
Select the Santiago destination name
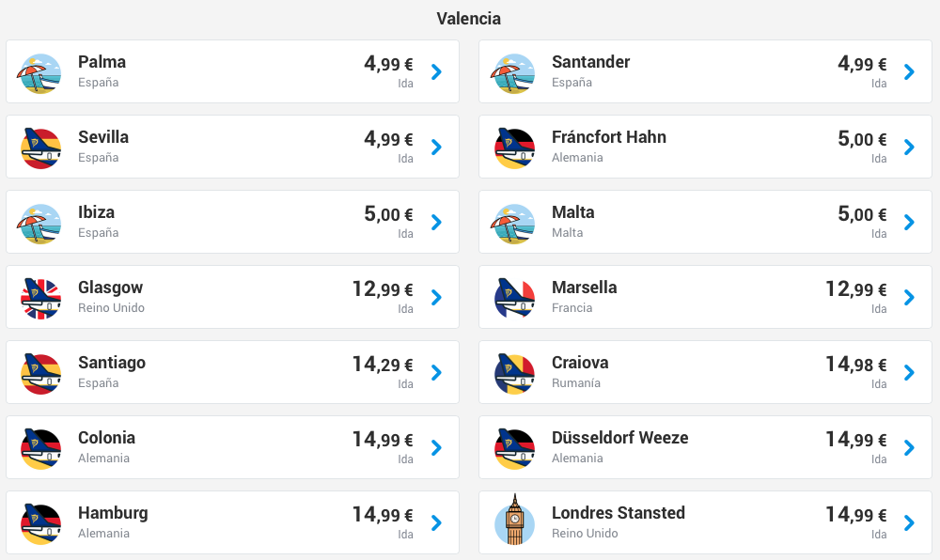coord(112,363)
